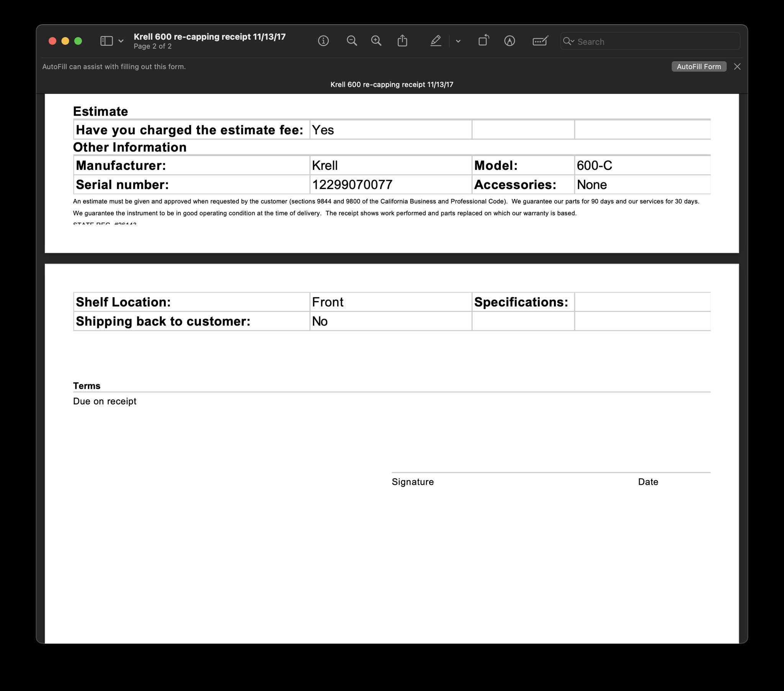The width and height of the screenshot is (784, 691).
Task: Click the 'Estimate' section heading
Action: click(101, 112)
